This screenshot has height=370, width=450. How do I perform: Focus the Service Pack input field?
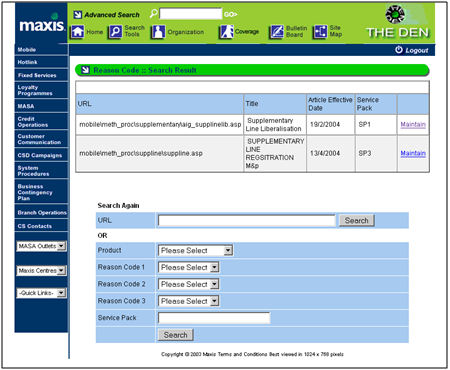(x=214, y=318)
